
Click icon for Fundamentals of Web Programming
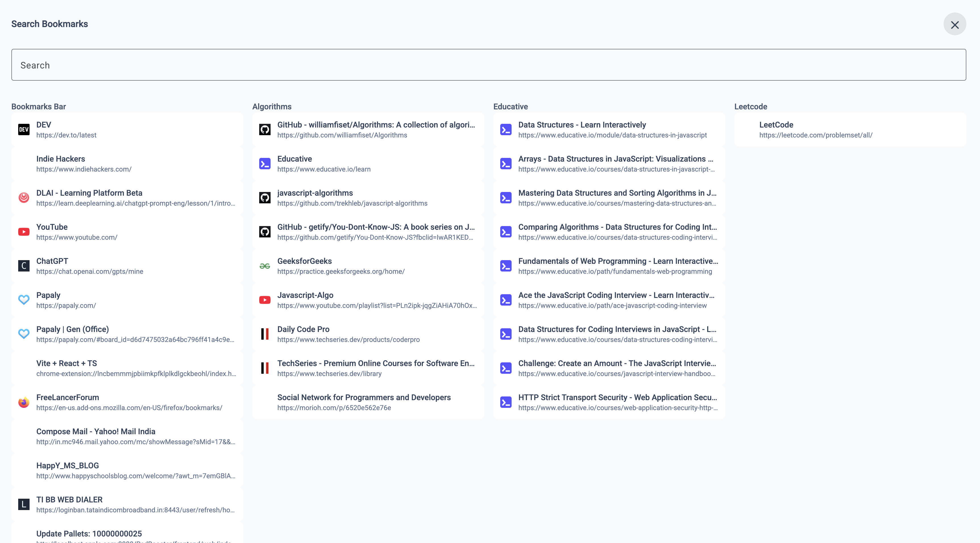pos(506,266)
